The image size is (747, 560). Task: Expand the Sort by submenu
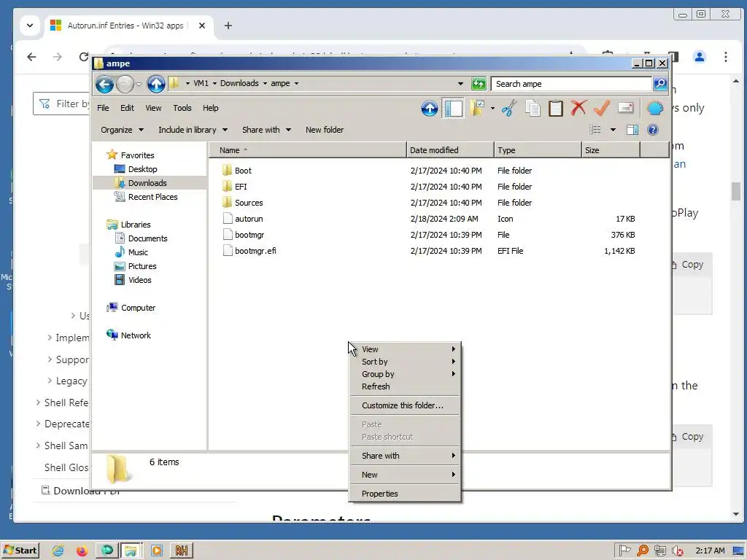click(405, 362)
